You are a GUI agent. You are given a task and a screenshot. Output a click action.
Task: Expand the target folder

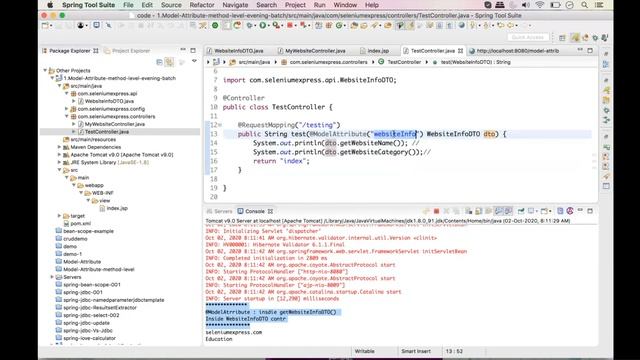[x=60, y=216]
